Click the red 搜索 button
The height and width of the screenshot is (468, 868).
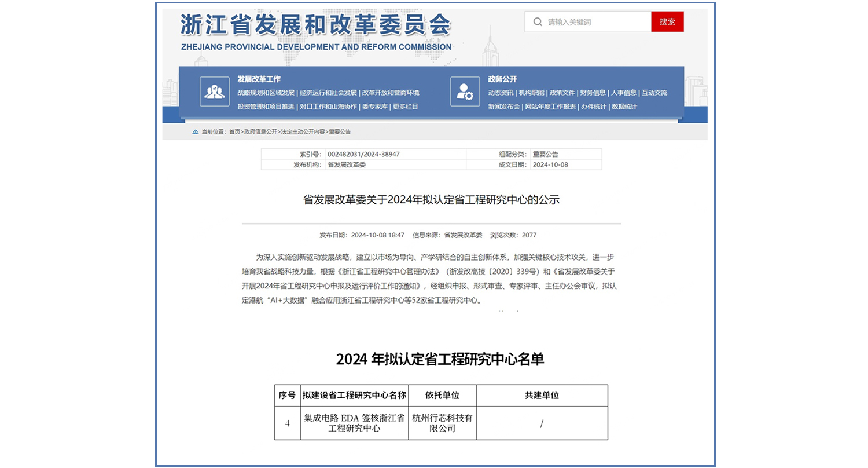tap(667, 22)
